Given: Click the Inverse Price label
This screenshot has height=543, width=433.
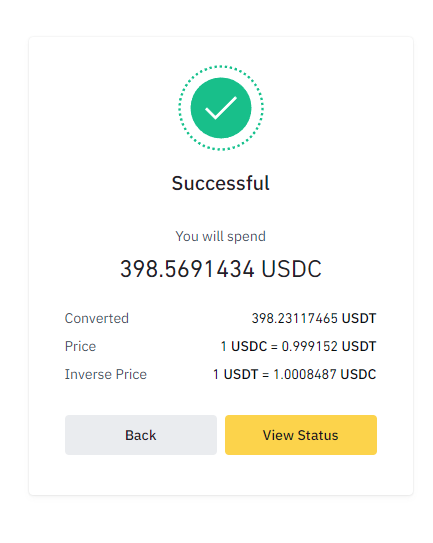Looking at the screenshot, I should 106,374.
